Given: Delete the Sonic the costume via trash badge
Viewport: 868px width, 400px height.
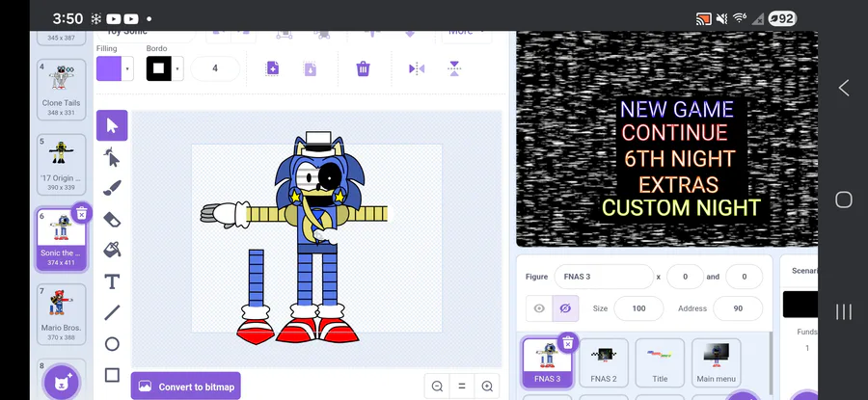Looking at the screenshot, I should [81, 213].
